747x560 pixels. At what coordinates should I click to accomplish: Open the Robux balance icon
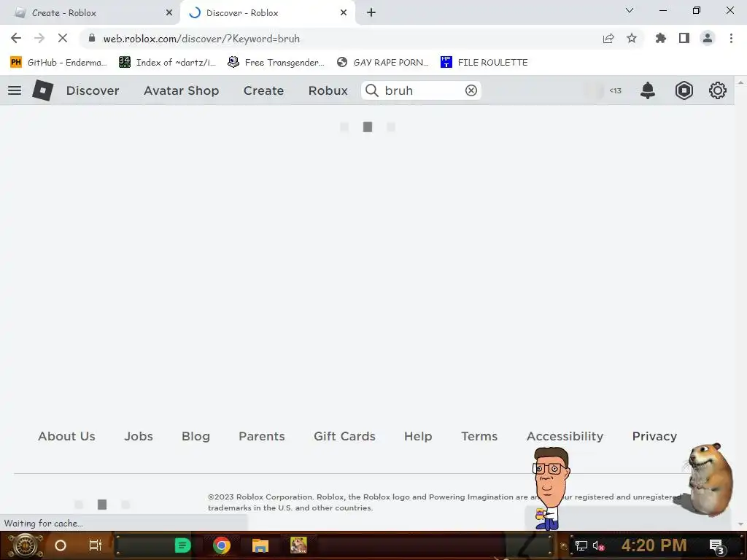point(684,90)
